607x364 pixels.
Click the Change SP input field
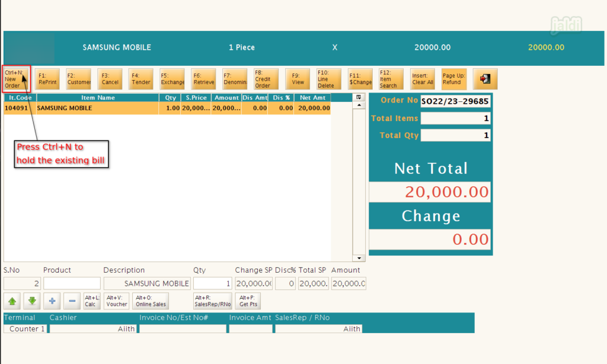click(x=254, y=283)
